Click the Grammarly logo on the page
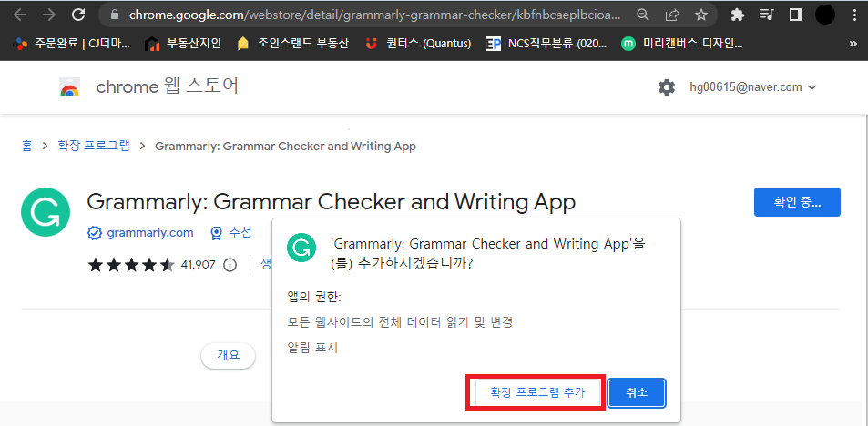This screenshot has height=426, width=868. 46,212
